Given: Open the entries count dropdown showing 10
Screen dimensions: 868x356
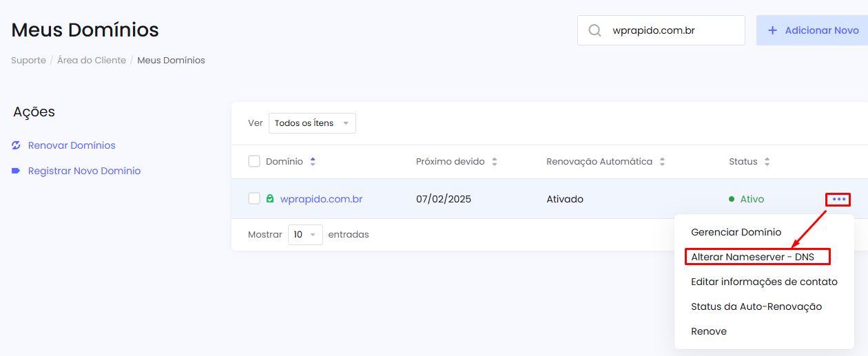Looking at the screenshot, I should tap(305, 235).
